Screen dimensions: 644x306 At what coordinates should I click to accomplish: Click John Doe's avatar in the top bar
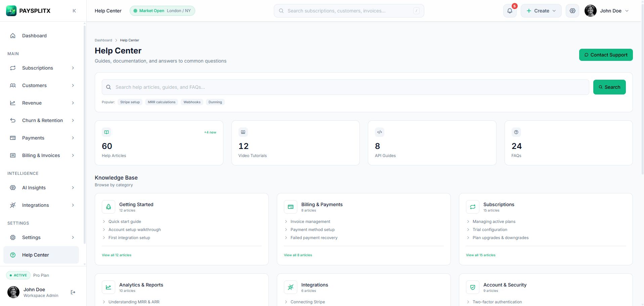(590, 11)
